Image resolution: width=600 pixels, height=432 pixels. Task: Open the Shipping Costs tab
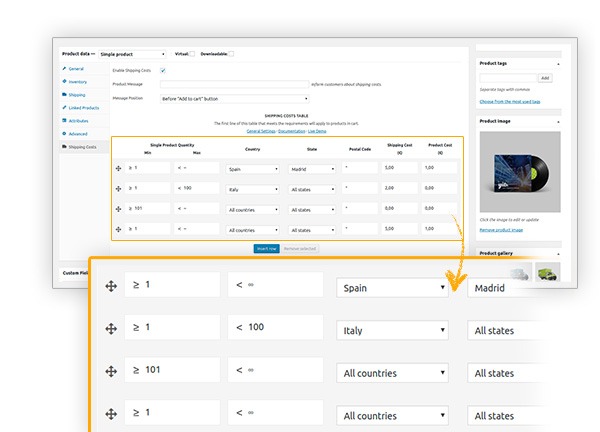(83, 146)
